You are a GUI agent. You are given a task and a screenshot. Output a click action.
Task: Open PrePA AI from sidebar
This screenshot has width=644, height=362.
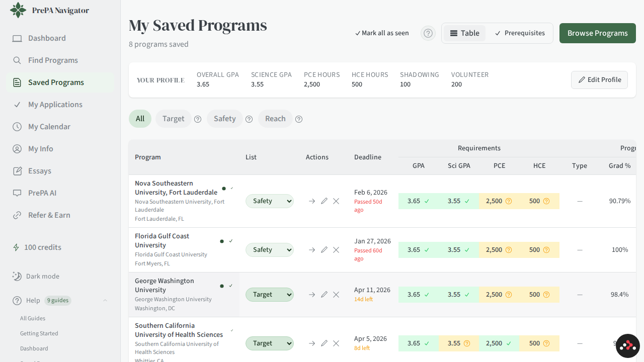tap(60, 193)
